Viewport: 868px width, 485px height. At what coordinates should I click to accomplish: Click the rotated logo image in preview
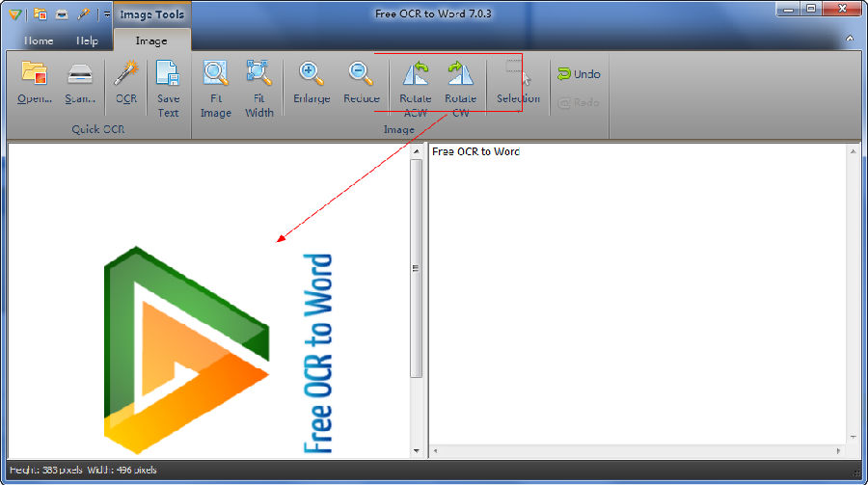[x=218, y=350]
